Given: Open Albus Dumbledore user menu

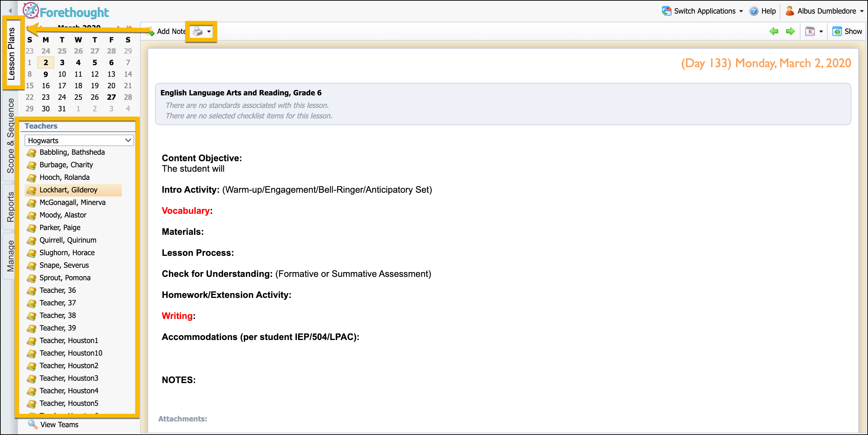Looking at the screenshot, I should click(824, 11).
